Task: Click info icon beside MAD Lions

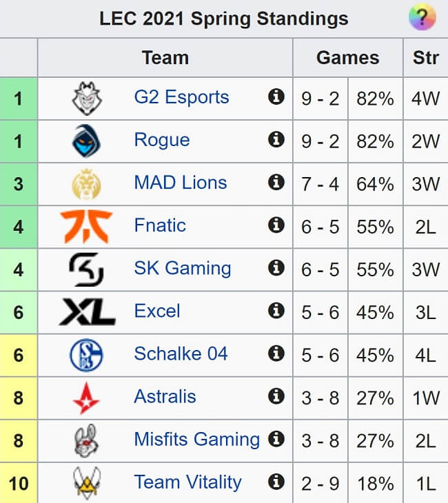Action: pyautogui.click(x=276, y=183)
